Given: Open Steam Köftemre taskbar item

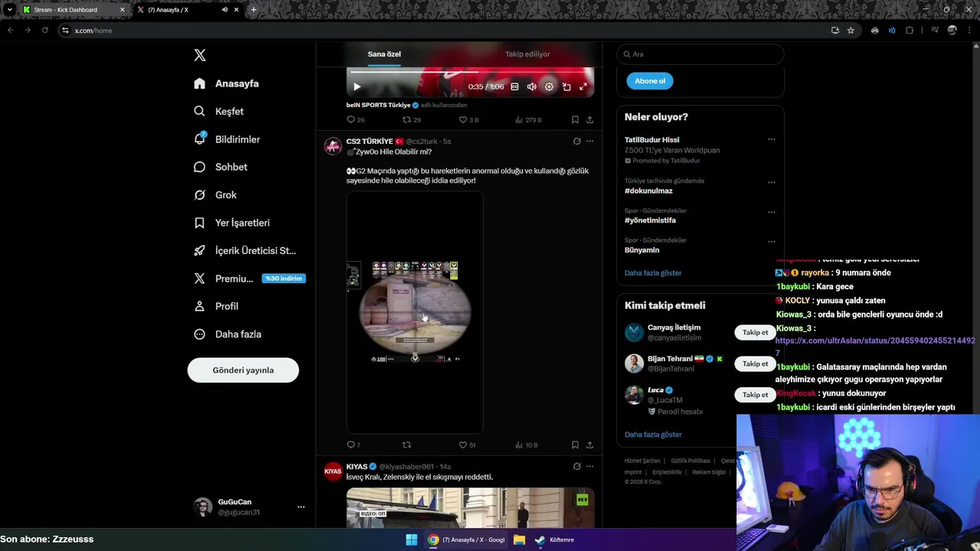Looking at the screenshot, I should click(x=555, y=540).
